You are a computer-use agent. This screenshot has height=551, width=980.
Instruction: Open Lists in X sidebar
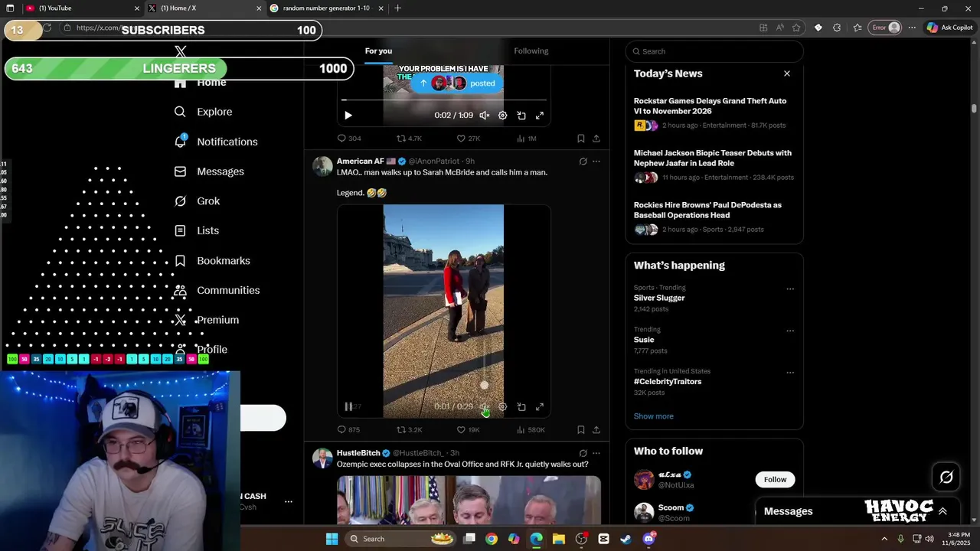pyautogui.click(x=197, y=230)
